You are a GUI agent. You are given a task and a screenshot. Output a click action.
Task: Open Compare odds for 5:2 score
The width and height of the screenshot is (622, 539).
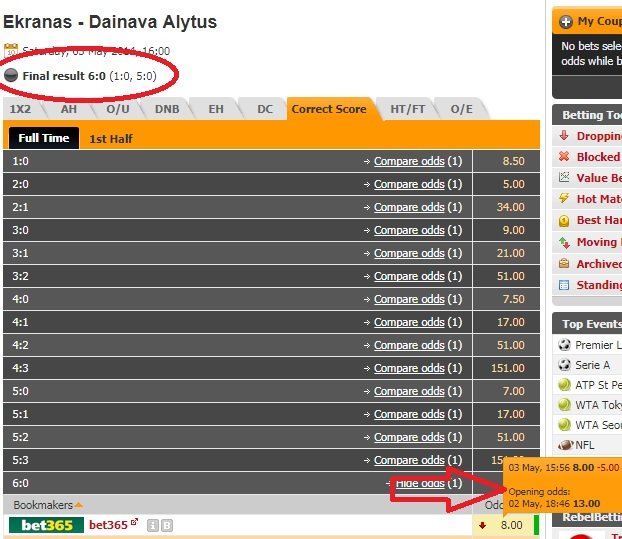coord(409,437)
